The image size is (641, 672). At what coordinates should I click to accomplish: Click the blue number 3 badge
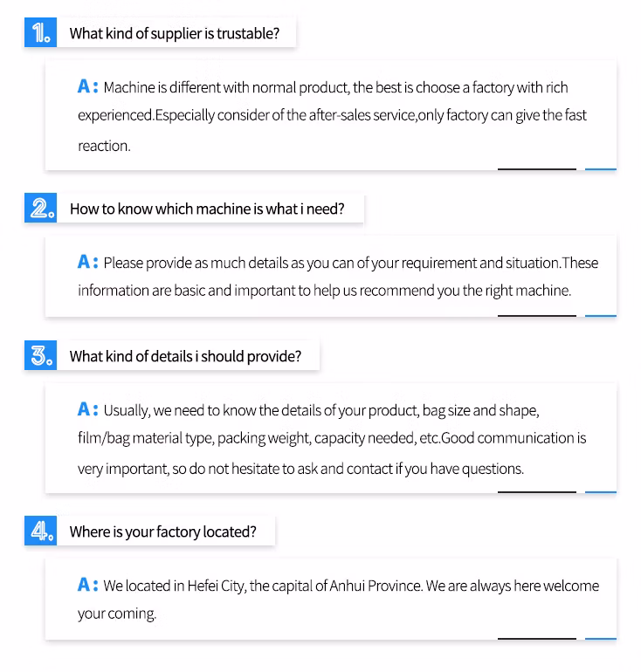click(x=40, y=356)
